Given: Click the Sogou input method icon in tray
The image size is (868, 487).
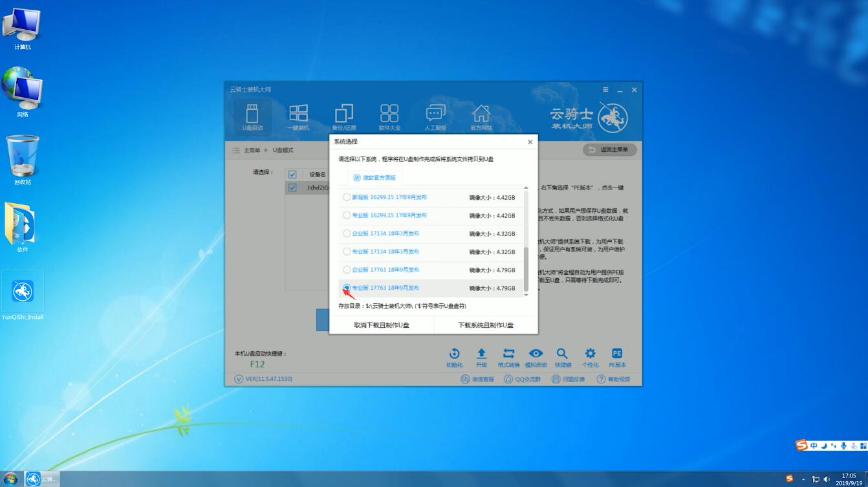Looking at the screenshot, I should 790,479.
